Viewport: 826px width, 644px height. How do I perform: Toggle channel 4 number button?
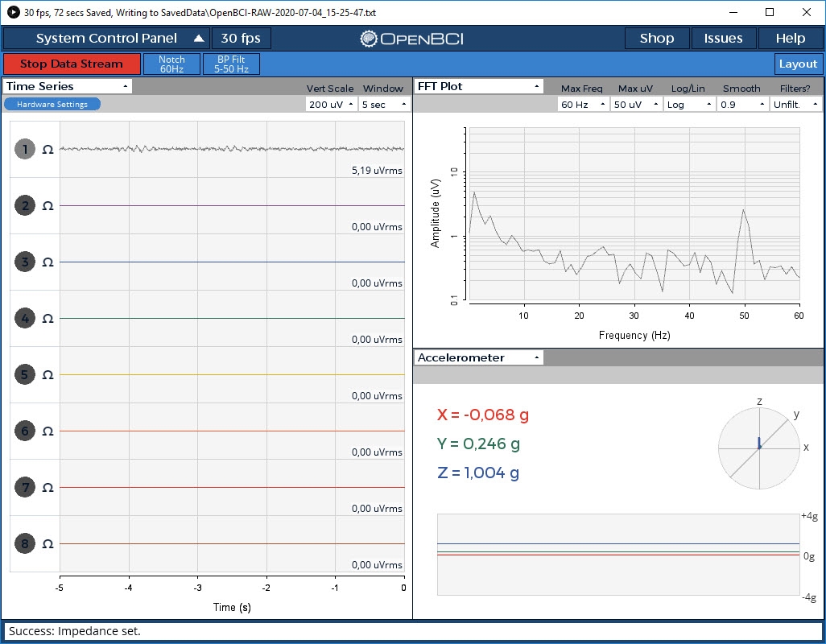click(25, 319)
